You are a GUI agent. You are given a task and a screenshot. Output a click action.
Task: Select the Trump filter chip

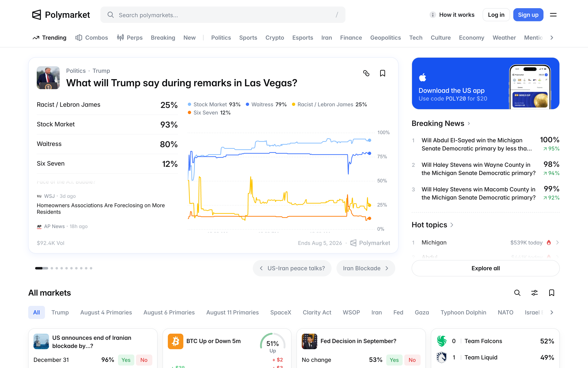pyautogui.click(x=60, y=313)
